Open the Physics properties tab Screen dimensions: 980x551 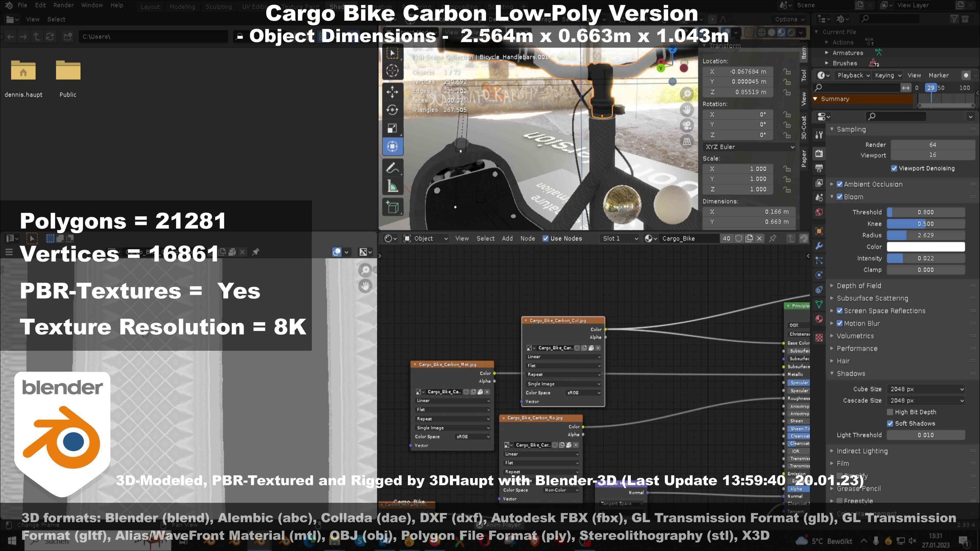[x=819, y=275]
